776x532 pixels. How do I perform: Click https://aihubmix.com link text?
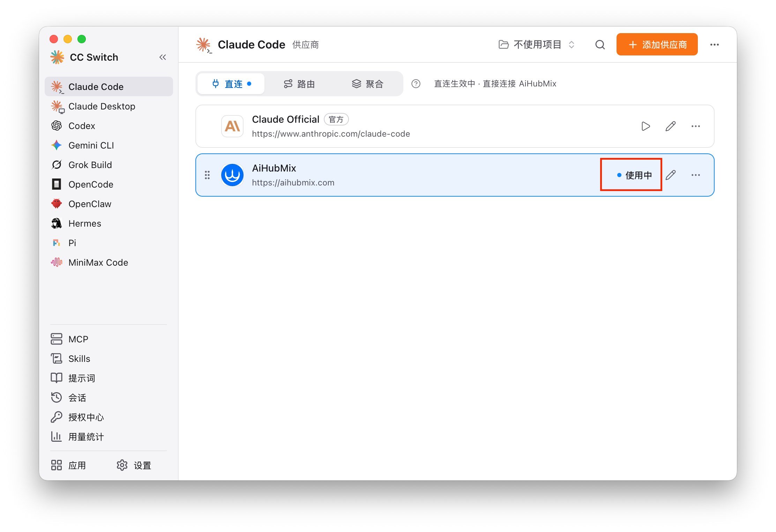293,183
